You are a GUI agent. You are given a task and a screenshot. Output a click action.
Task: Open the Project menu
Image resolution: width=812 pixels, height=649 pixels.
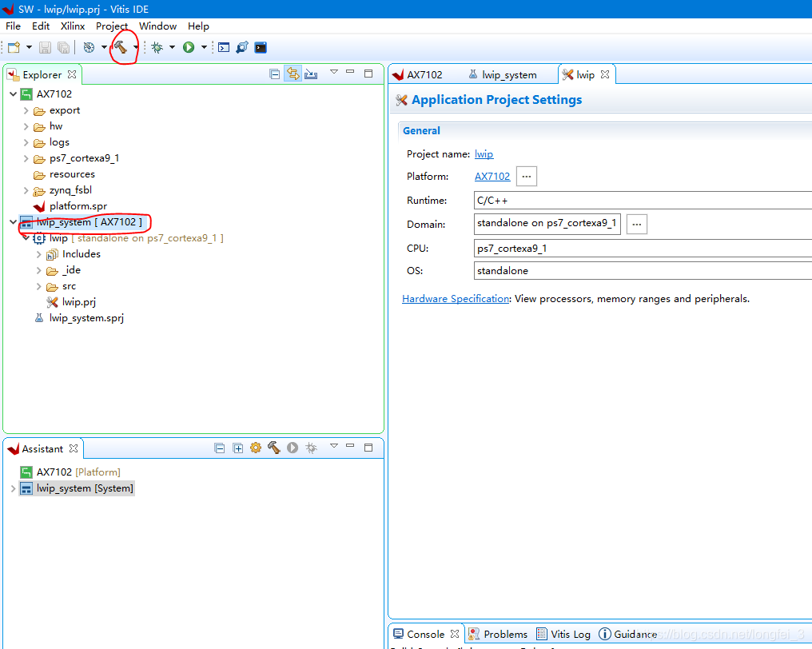(x=111, y=26)
